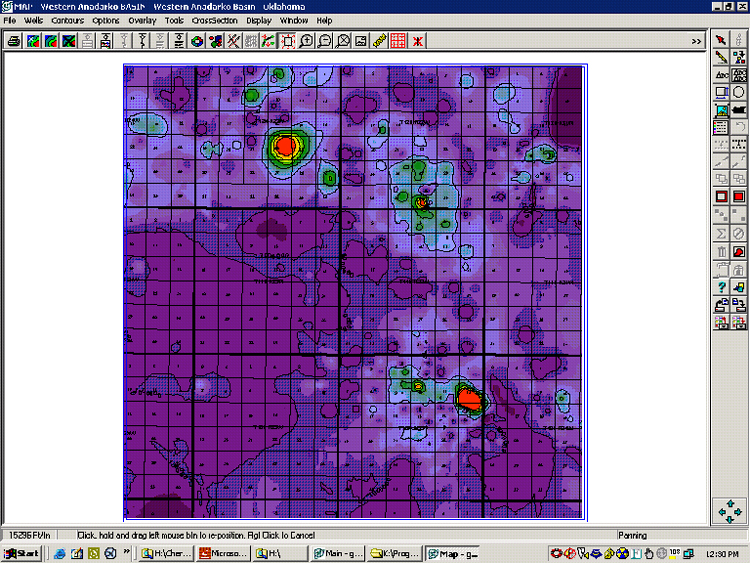Screen dimensions: 750x563
Task: Select the Abc text annotation tool
Action: pyautogui.click(x=721, y=75)
